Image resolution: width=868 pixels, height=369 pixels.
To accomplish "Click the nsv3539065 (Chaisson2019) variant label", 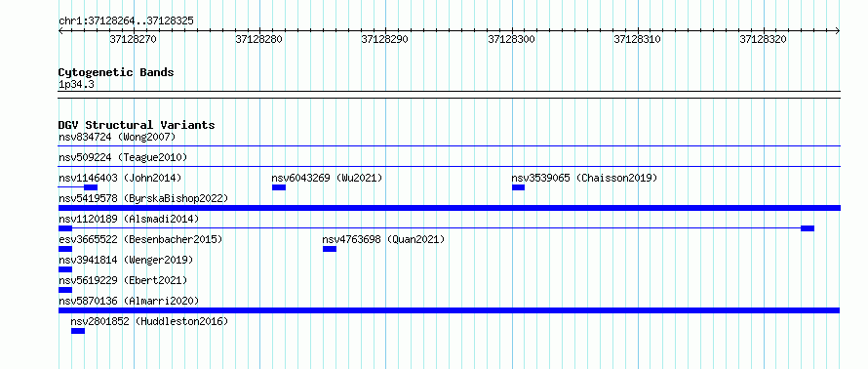I will [584, 178].
